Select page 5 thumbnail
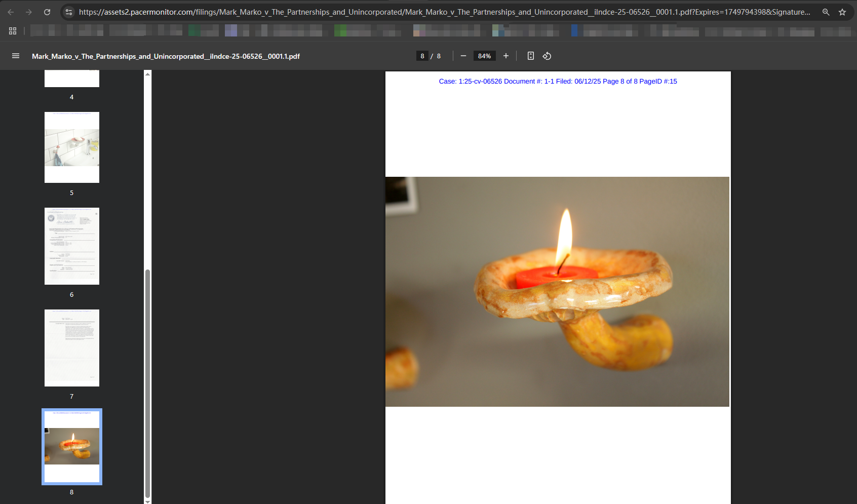Viewport: 857px width, 504px height. coord(72,147)
